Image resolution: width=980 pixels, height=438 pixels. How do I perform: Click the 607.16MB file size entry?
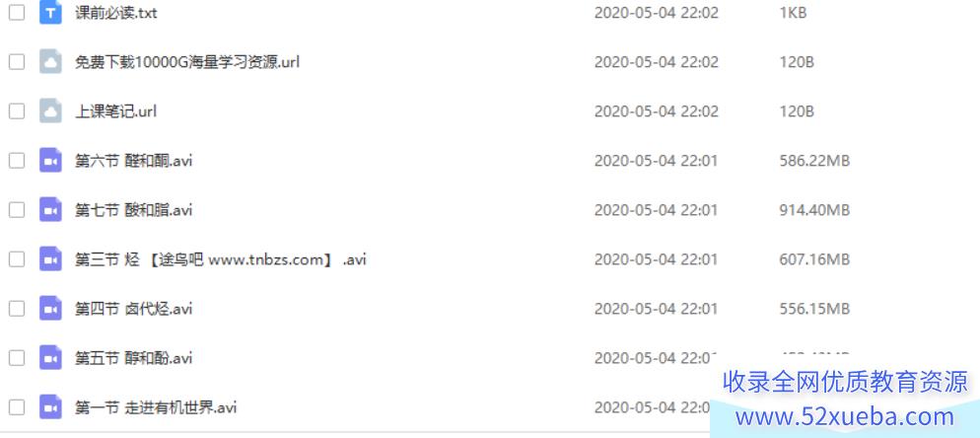(x=814, y=259)
